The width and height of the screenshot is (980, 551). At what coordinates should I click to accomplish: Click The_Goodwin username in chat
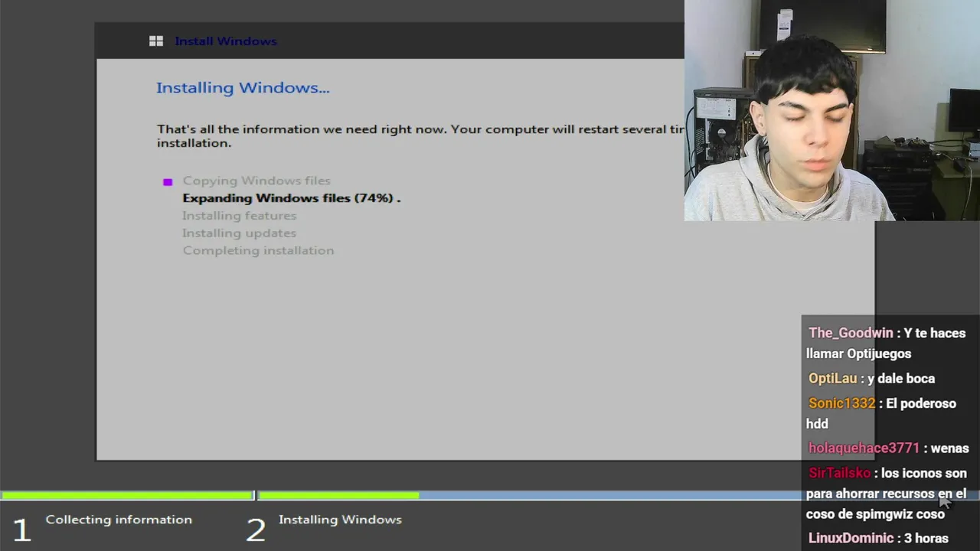(851, 334)
